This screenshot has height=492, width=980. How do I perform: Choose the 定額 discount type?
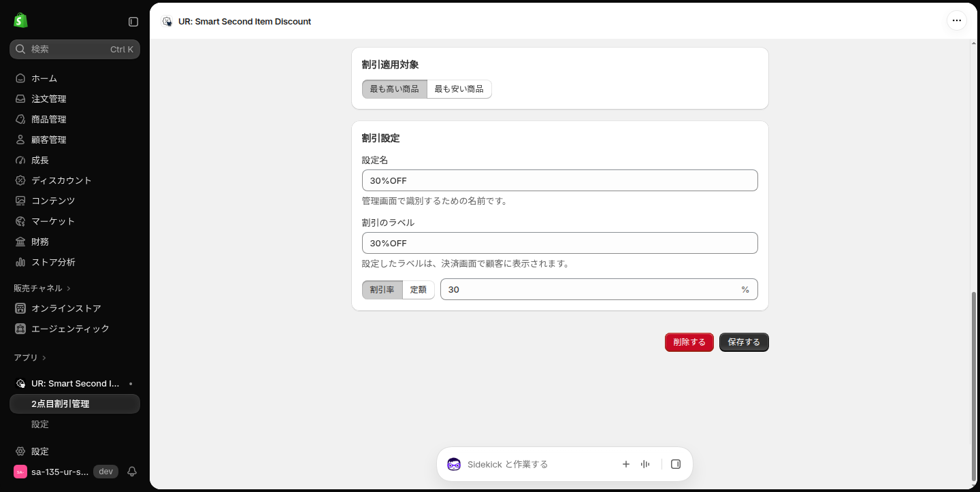[419, 289]
